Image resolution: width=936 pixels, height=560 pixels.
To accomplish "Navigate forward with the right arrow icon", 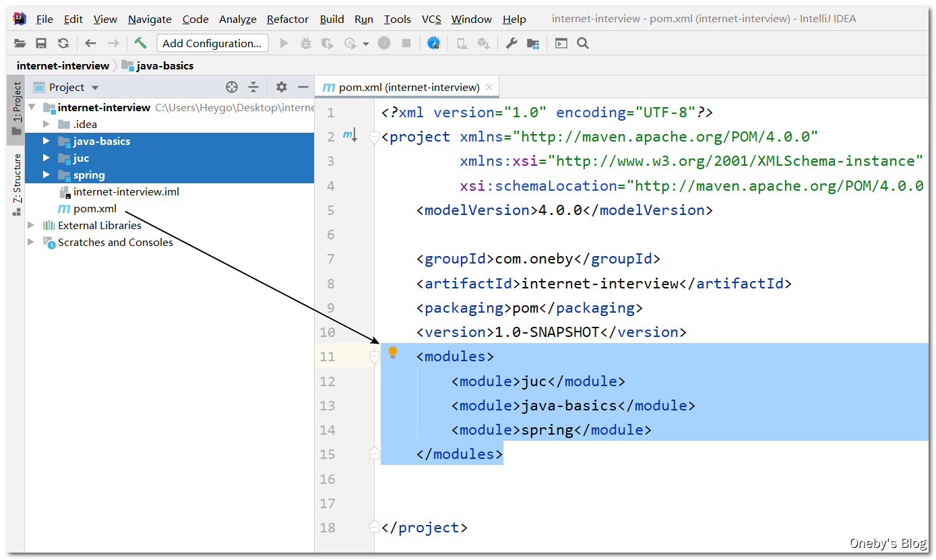I will point(113,44).
